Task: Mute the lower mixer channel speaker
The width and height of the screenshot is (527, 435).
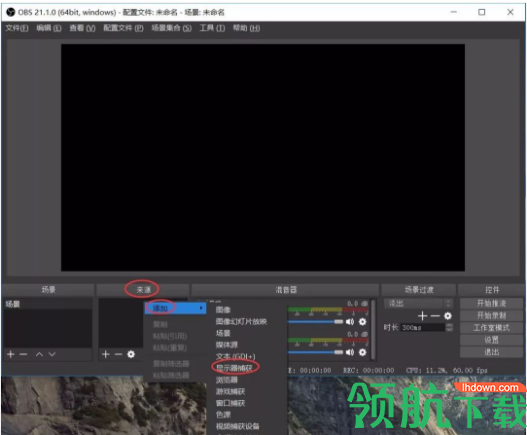Action: point(350,352)
